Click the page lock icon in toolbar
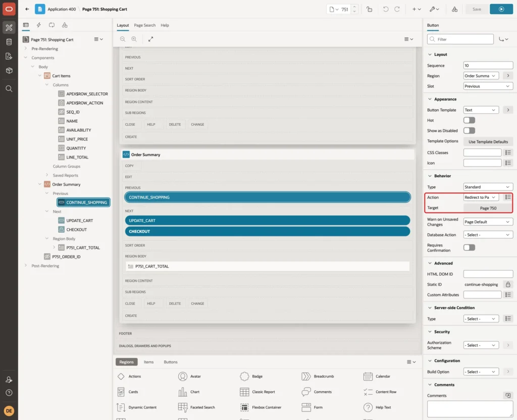Screen dimensions: 517x420 click(369, 9)
